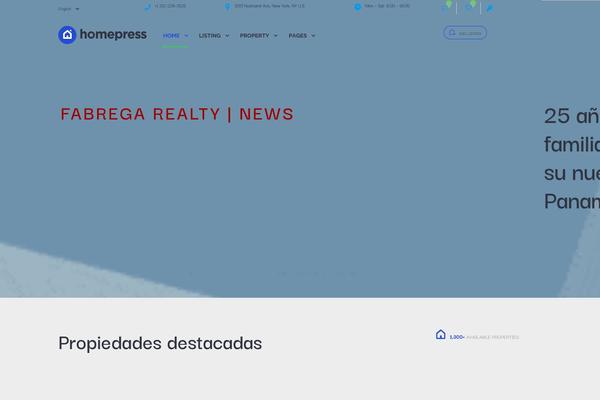Click the clock icon beside opening hours
Image resolution: width=600 pixels, height=400 pixels.
(358, 7)
